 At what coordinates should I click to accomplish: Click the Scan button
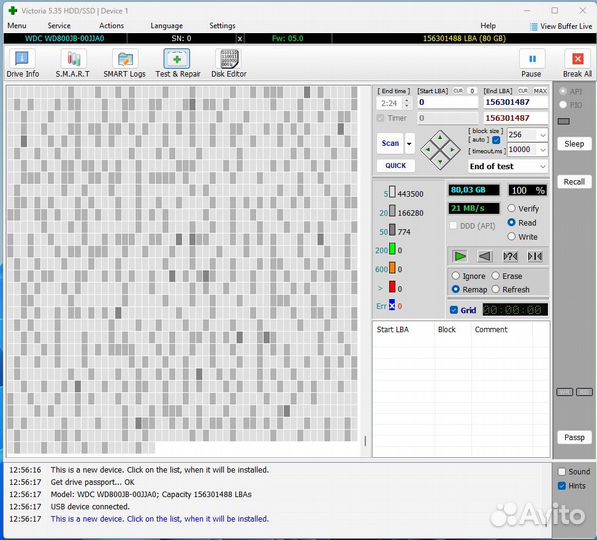390,144
